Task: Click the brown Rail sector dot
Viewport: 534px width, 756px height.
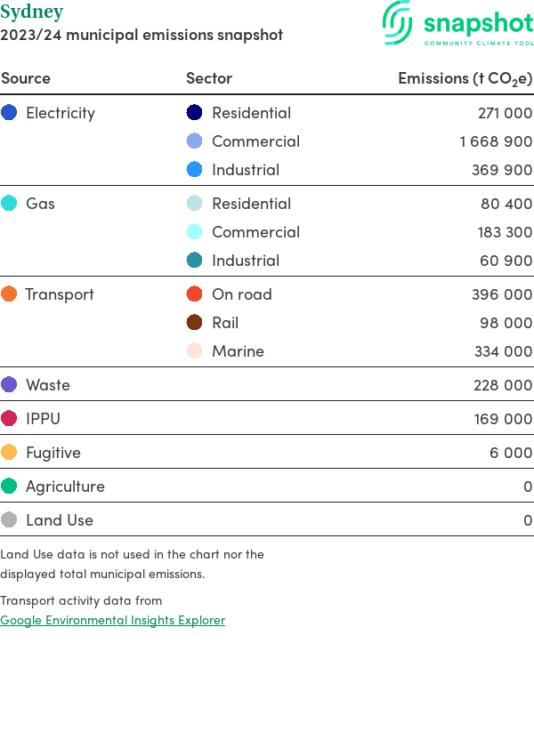Action: (195, 323)
